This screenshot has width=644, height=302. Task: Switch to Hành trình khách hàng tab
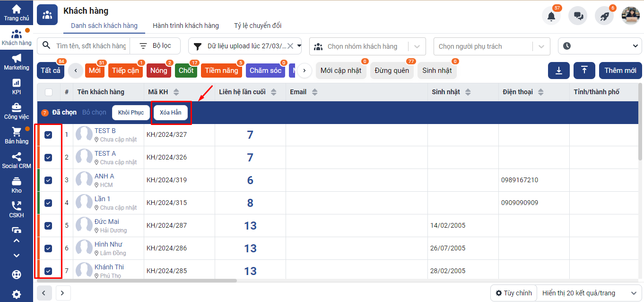[186, 26]
